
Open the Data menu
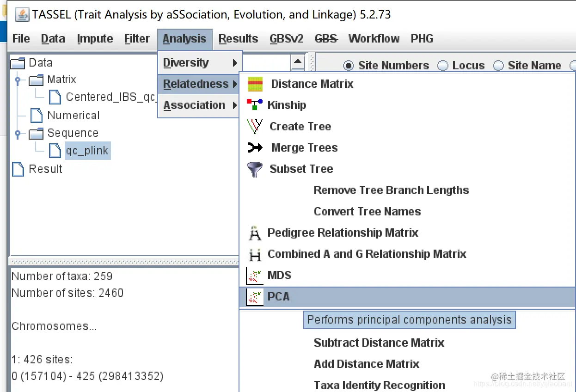pyautogui.click(x=53, y=39)
